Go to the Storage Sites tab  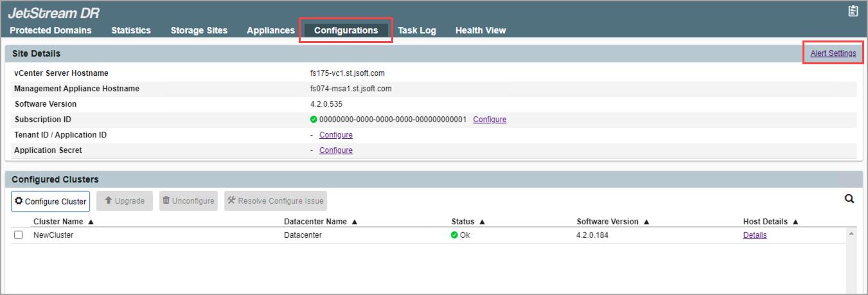(x=199, y=30)
